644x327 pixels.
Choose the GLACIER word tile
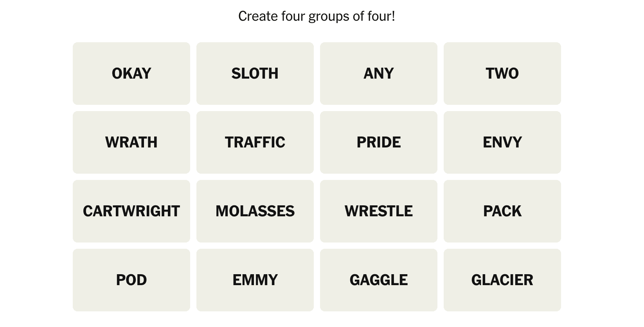[x=502, y=280]
